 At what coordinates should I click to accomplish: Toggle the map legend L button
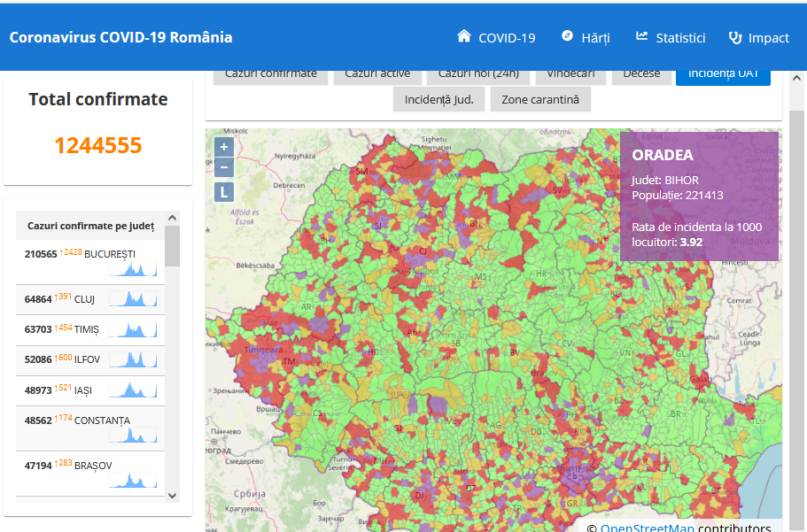[x=224, y=192]
